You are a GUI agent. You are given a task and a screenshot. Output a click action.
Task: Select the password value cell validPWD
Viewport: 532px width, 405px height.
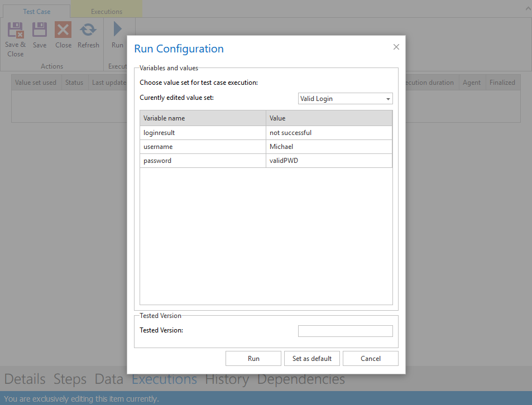(x=329, y=161)
